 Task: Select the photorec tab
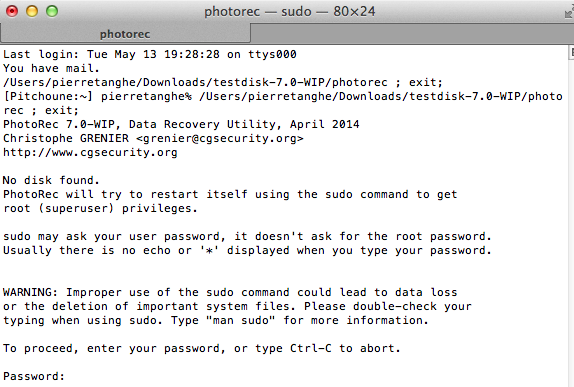click(x=125, y=34)
